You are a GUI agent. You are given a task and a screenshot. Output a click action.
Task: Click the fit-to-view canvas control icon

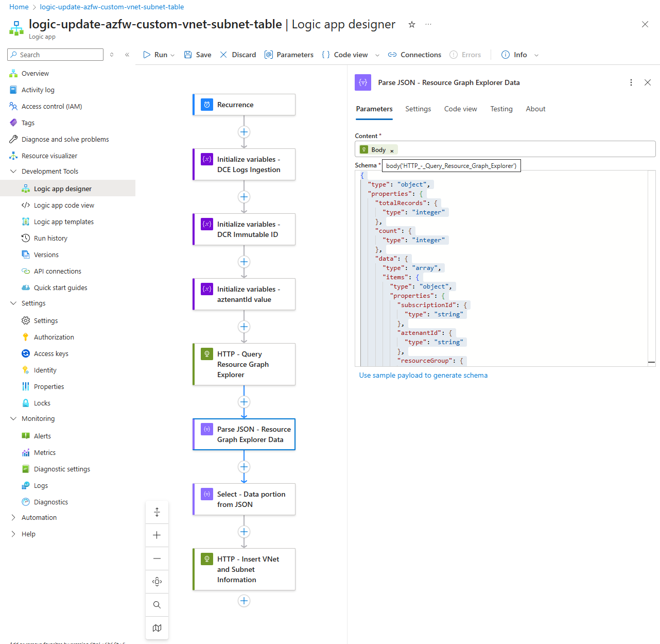click(157, 582)
